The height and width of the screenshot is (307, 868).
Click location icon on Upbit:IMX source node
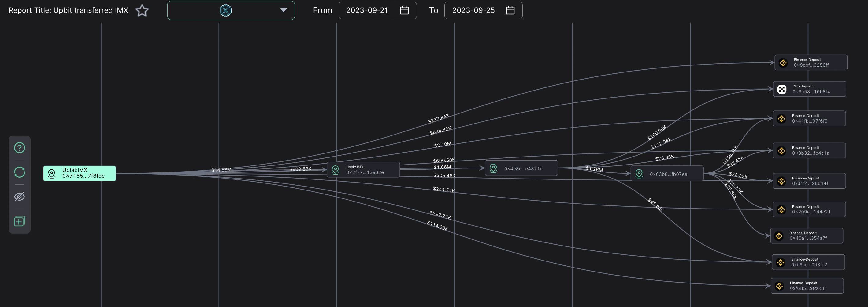pos(52,174)
